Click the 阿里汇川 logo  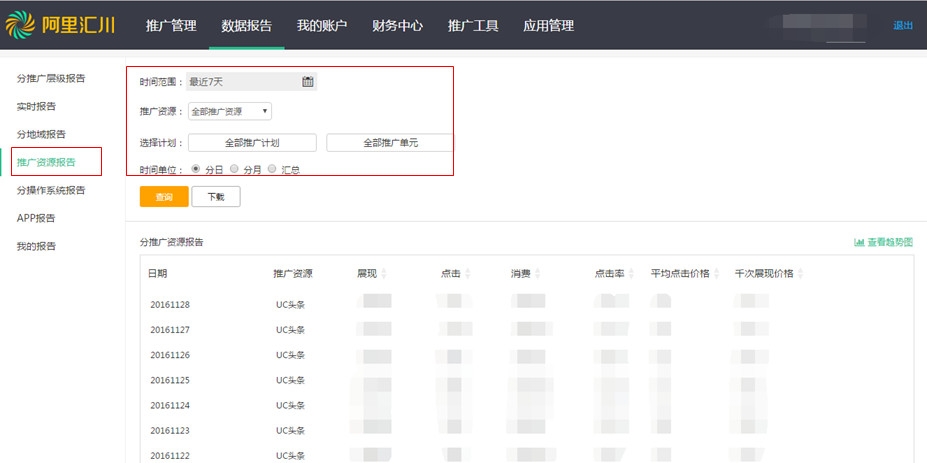tap(60, 25)
